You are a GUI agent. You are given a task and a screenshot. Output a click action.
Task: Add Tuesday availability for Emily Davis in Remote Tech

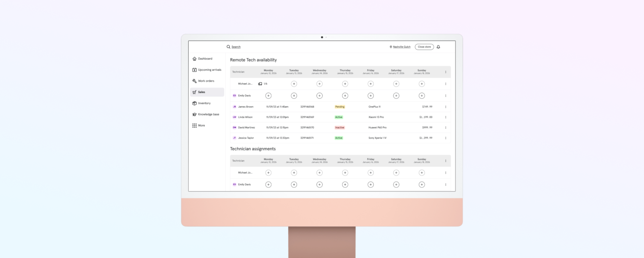(294, 96)
